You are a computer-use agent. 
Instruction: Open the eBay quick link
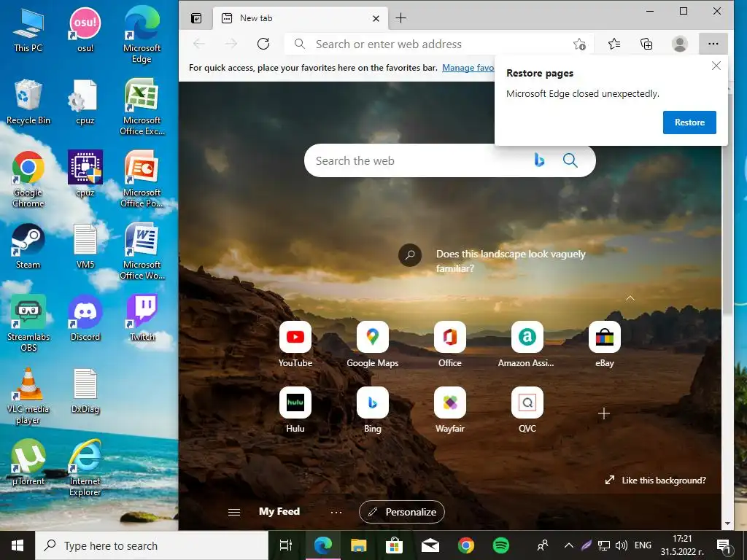(605, 344)
